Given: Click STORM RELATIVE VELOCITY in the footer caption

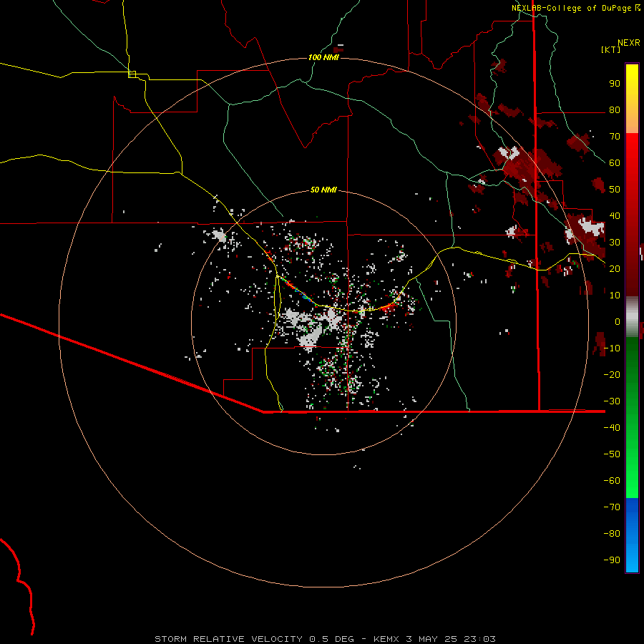Looking at the screenshot, I should tap(229, 639).
